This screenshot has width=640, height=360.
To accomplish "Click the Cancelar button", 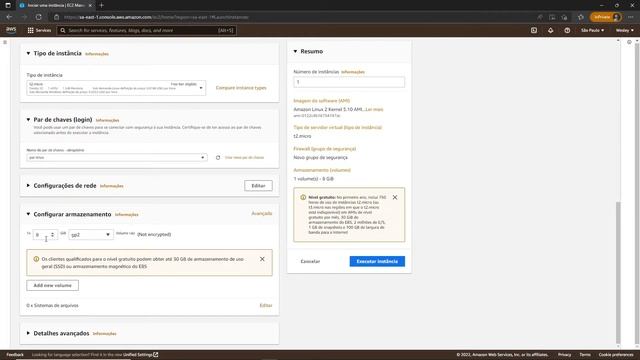I will 310,261.
